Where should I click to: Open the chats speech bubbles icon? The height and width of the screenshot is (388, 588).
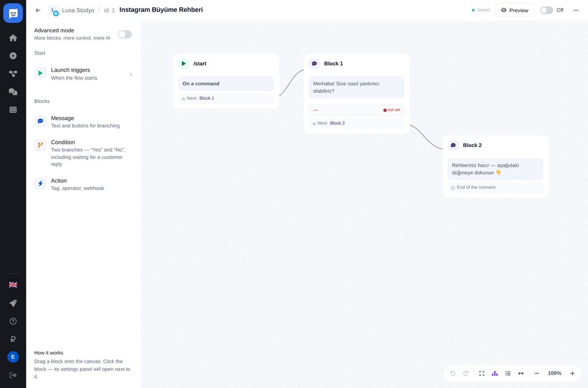[x=13, y=92]
